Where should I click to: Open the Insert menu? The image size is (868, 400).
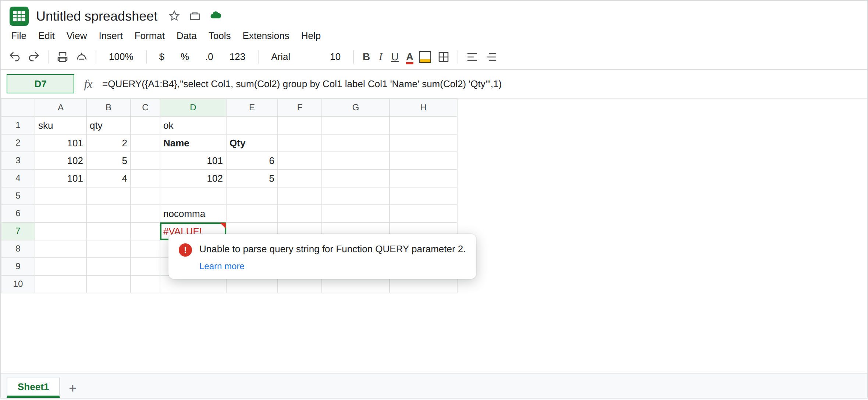[111, 36]
